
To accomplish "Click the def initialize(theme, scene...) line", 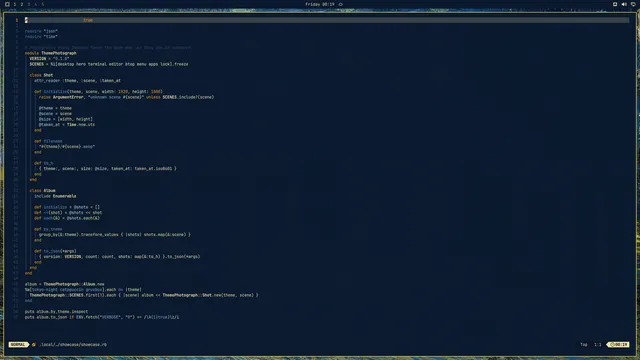I will pyautogui.click(x=98, y=91).
